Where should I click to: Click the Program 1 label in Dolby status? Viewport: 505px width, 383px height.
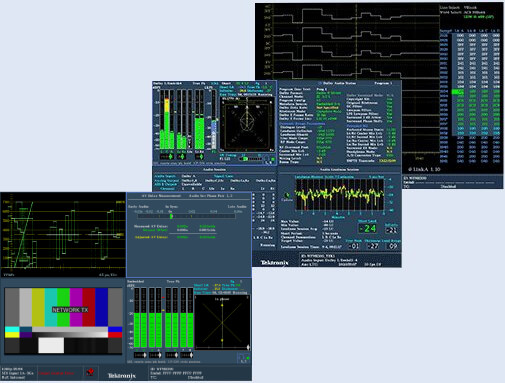(x=383, y=83)
